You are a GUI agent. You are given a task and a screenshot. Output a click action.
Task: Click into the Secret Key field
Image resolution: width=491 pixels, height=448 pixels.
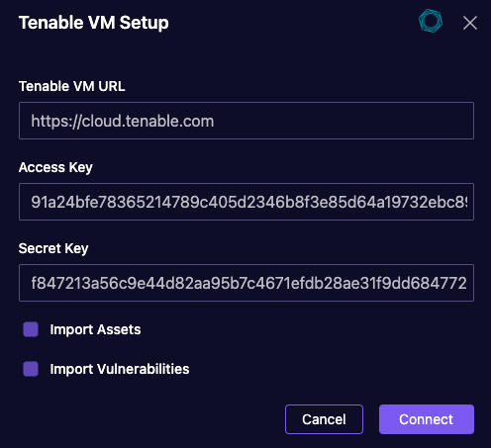click(x=246, y=283)
